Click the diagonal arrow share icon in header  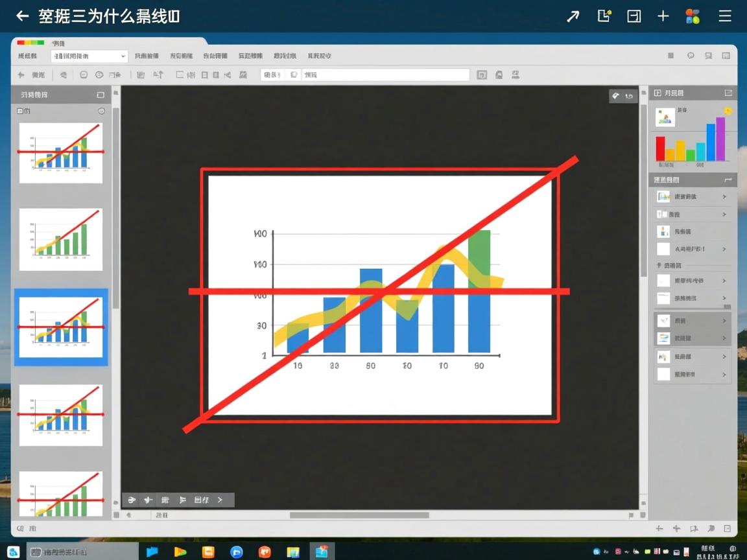[x=573, y=16]
